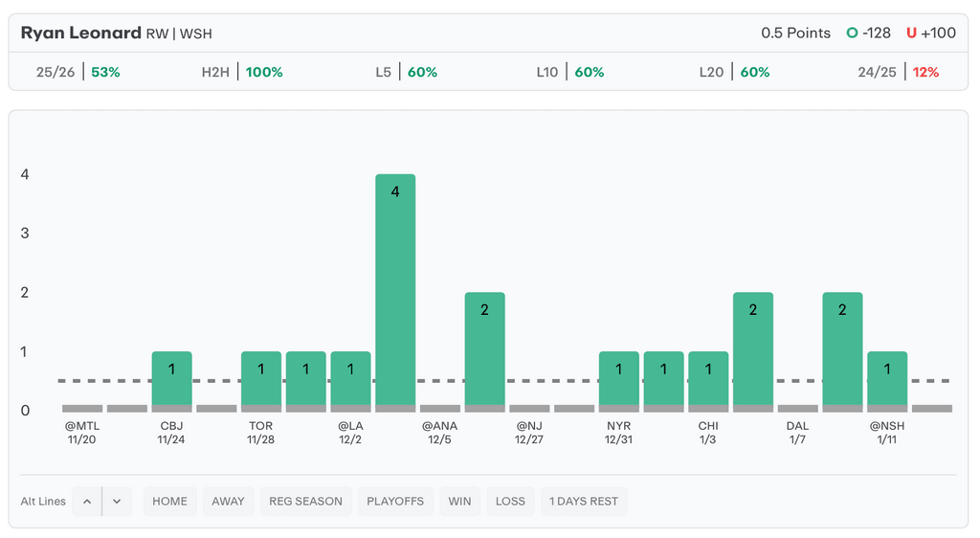
Task: Filter the chart by WIN
Action: coord(459,501)
